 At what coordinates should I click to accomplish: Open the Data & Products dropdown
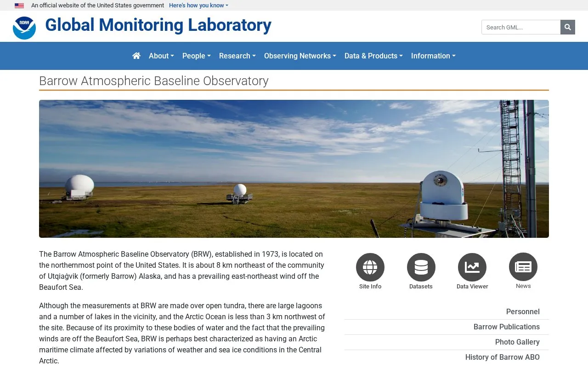[373, 56]
